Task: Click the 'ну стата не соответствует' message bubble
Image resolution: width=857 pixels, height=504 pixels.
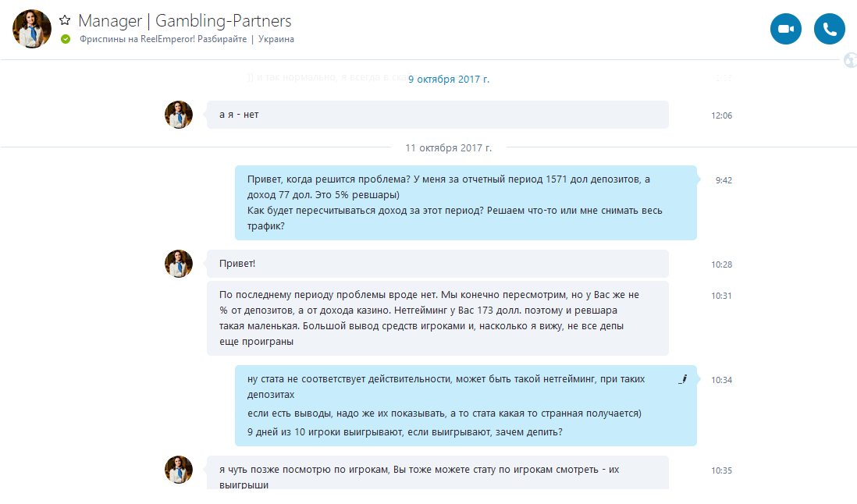Action: [466, 406]
